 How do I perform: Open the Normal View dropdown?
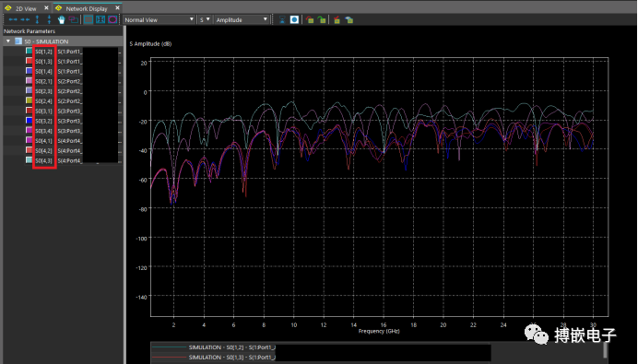click(159, 19)
